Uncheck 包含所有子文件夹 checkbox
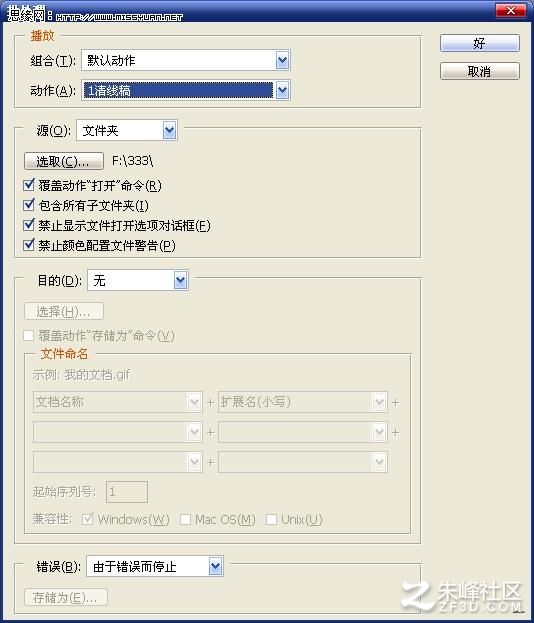This screenshot has height=623, width=534. (29, 205)
